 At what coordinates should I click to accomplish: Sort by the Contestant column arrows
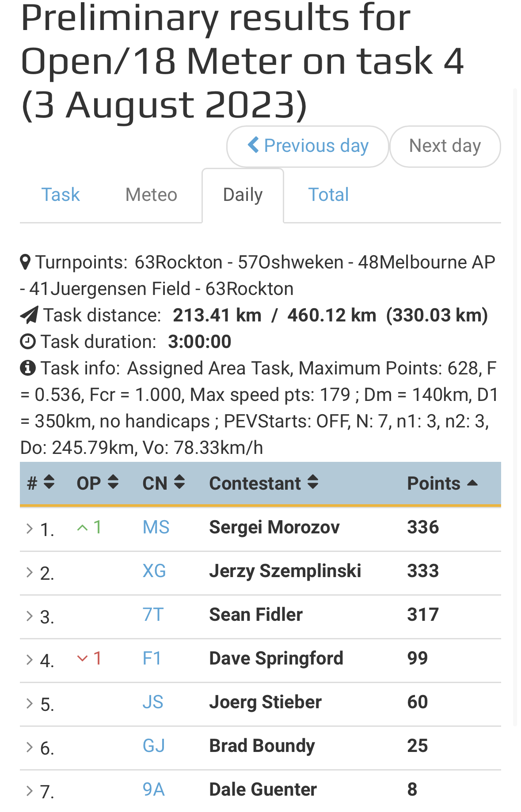click(313, 482)
